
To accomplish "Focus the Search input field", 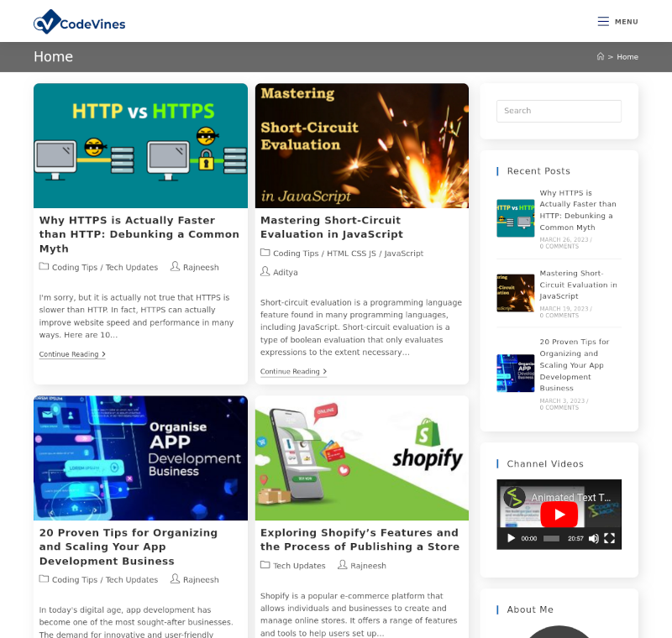I will (x=559, y=111).
